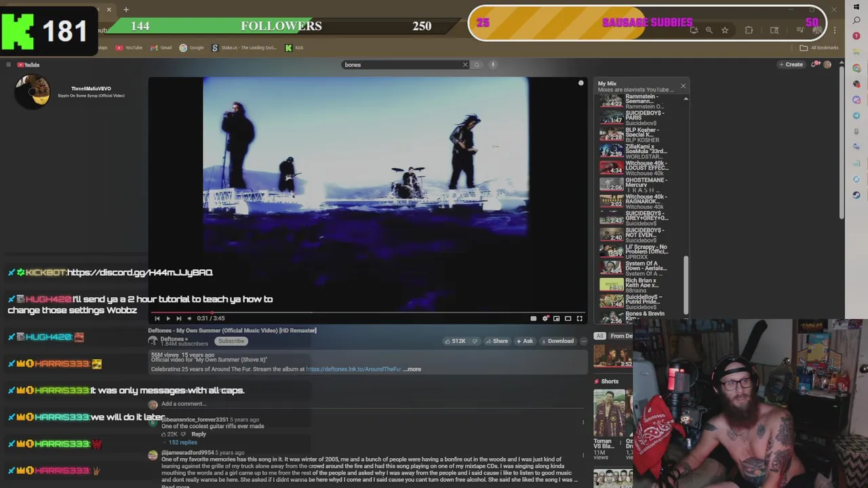
Task: Open the All Bookmarks folder
Action: click(x=819, y=47)
